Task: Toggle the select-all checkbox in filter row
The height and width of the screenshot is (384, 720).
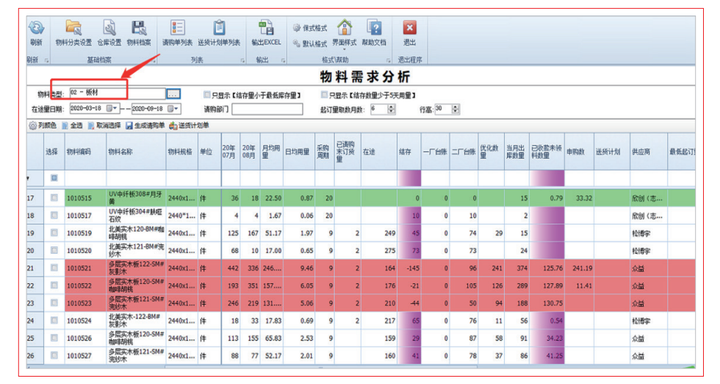Action: [x=54, y=178]
